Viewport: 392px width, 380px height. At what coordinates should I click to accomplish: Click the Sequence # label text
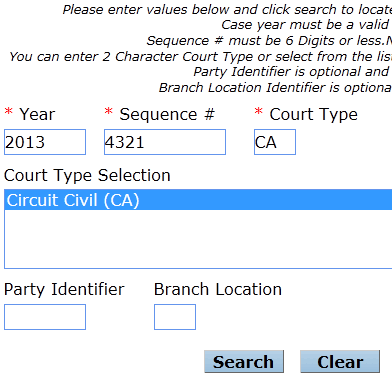click(x=167, y=114)
